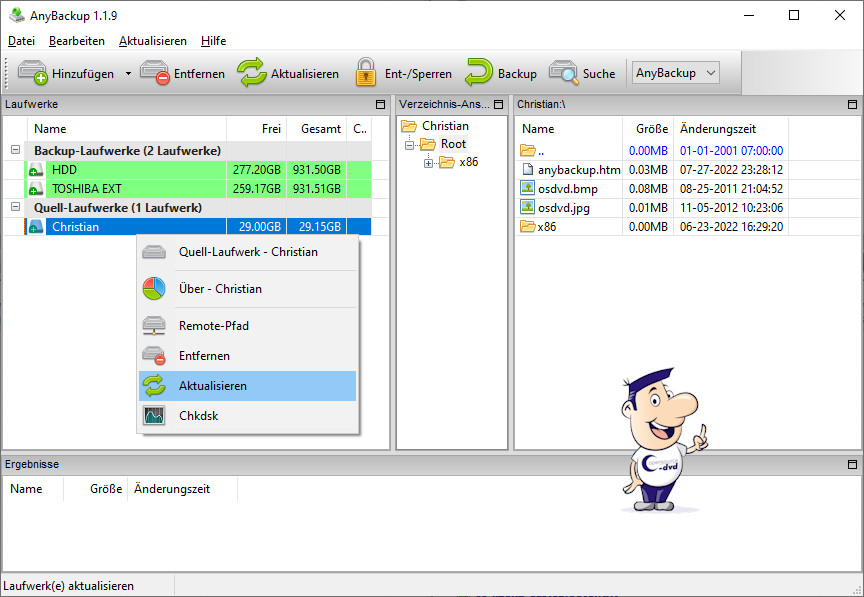Click the Ent-/Sperren padlock icon

coord(366,73)
